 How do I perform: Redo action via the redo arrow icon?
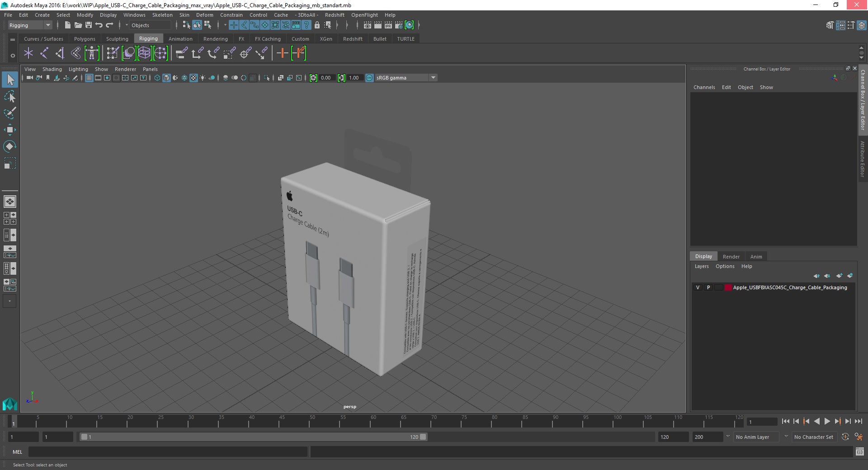point(109,25)
